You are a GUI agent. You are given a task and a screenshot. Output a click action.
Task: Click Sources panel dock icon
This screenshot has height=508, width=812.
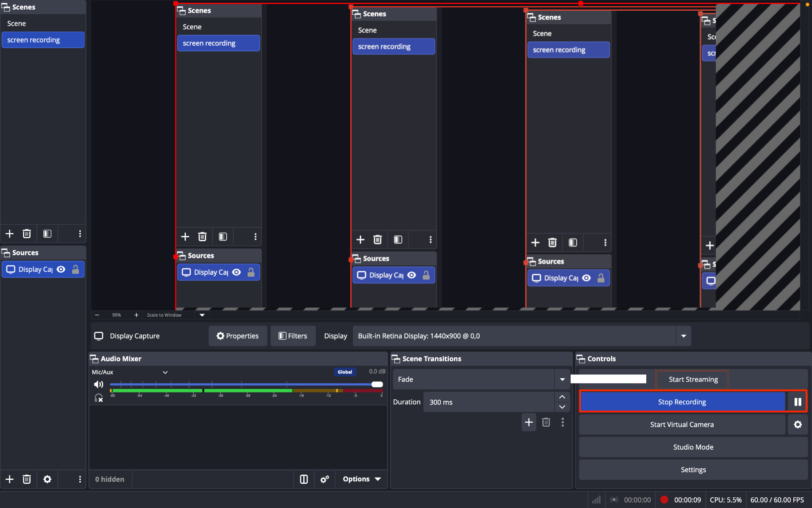click(6, 253)
